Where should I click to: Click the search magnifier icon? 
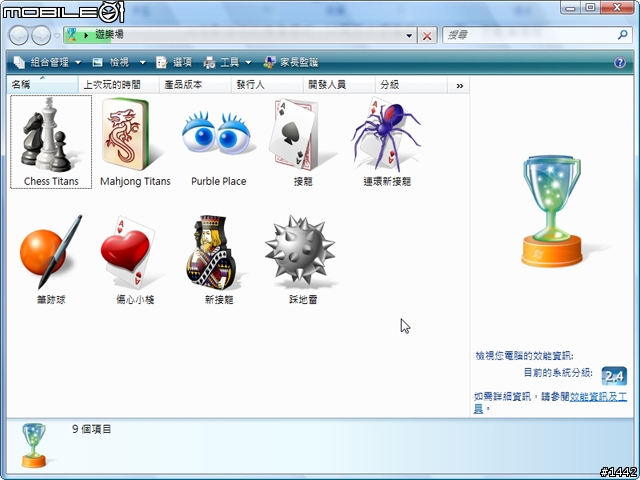point(622,35)
